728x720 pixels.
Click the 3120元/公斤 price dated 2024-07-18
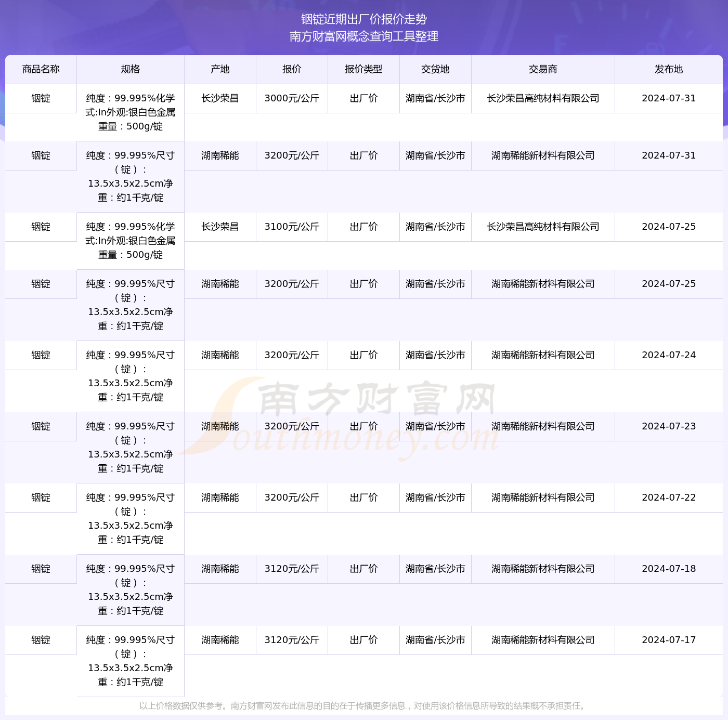292,569
